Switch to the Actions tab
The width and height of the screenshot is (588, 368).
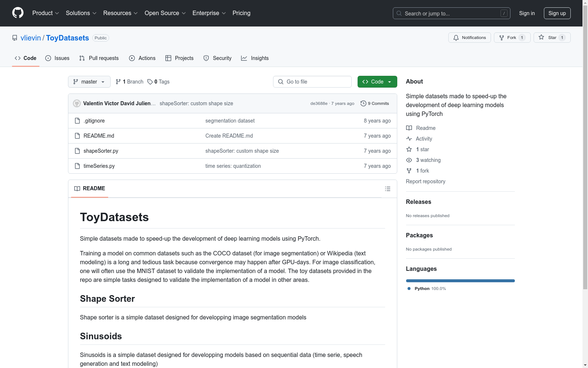(142, 58)
